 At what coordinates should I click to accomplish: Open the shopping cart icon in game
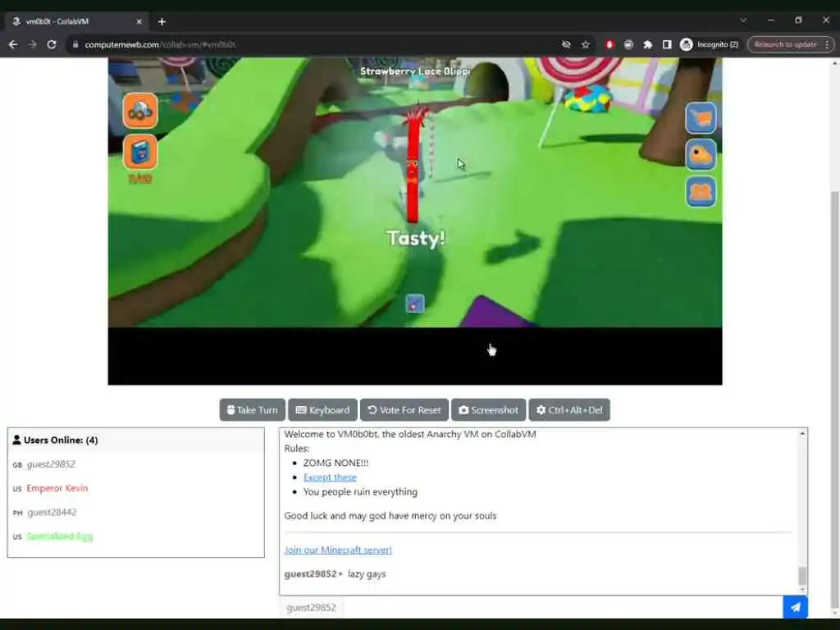point(701,118)
